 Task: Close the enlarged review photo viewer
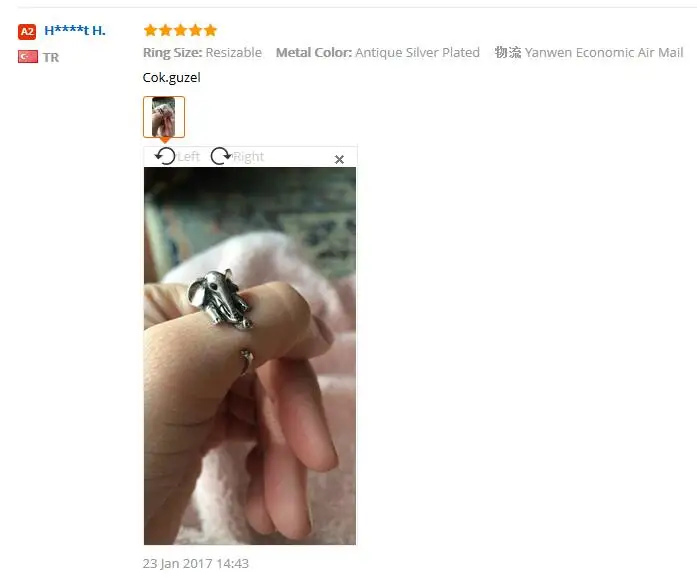tap(339, 159)
